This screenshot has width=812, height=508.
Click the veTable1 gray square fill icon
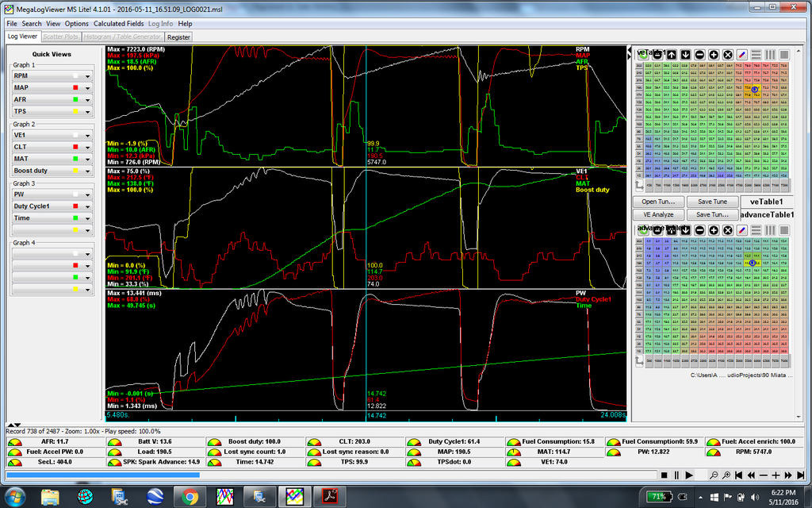pyautogui.click(x=784, y=55)
